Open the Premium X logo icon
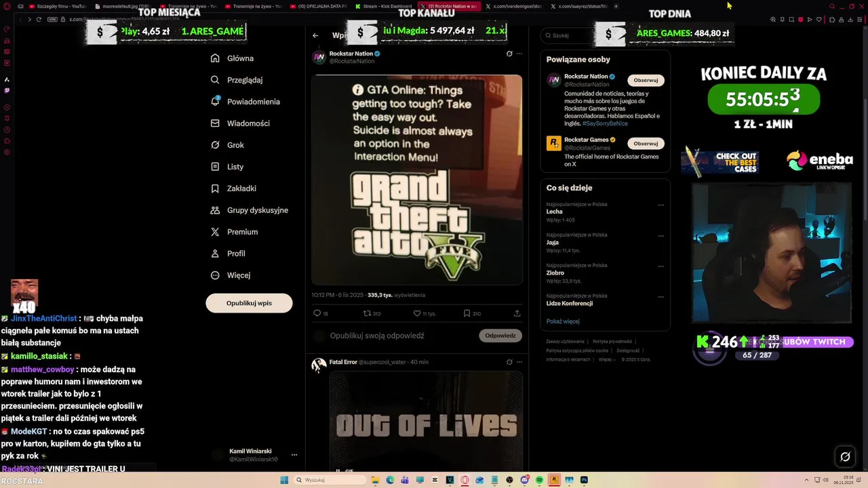Viewport: 868px width, 488px height. coord(215,232)
